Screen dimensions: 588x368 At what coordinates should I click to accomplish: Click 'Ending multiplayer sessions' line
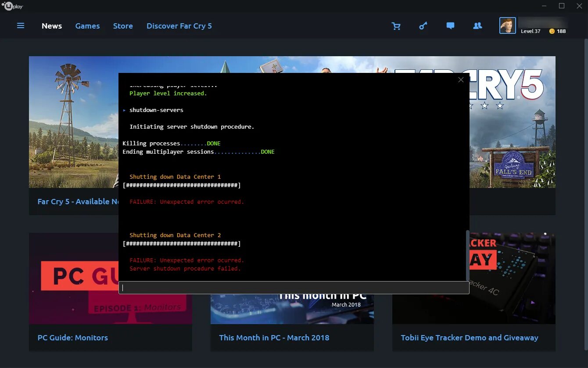click(198, 152)
